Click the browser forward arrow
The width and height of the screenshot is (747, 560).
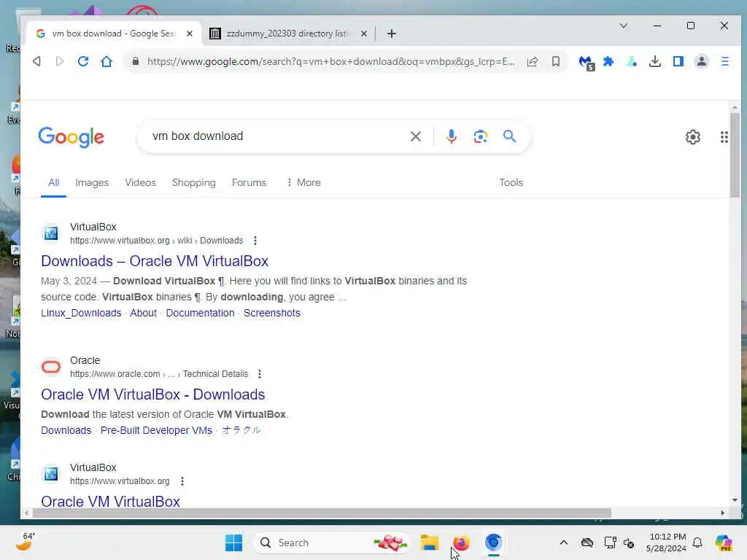[60, 61]
